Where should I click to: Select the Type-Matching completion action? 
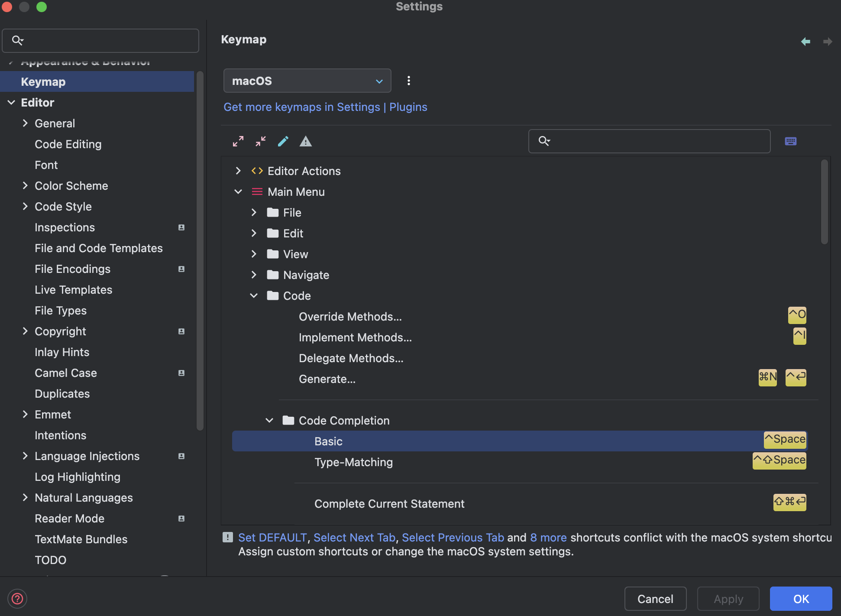353,462
